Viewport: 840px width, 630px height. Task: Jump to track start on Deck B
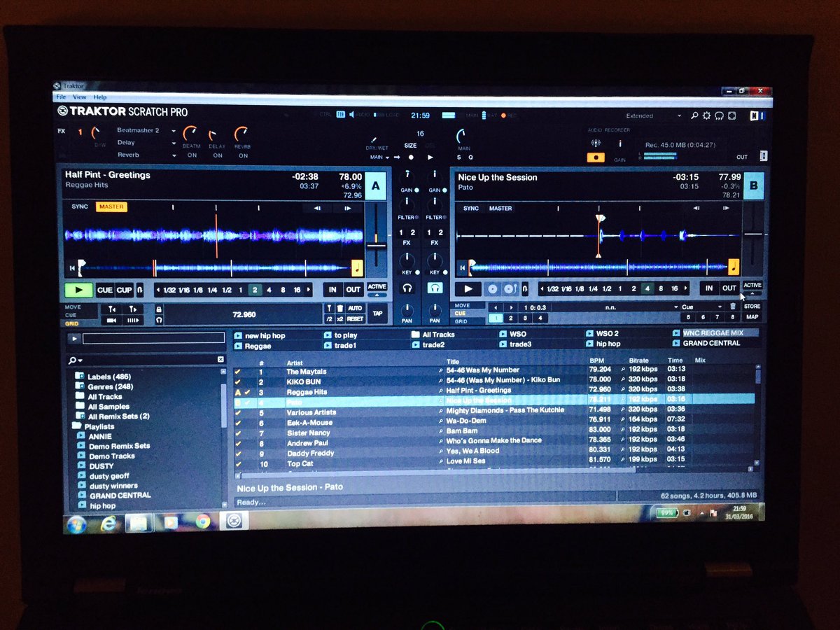pyautogui.click(x=461, y=267)
